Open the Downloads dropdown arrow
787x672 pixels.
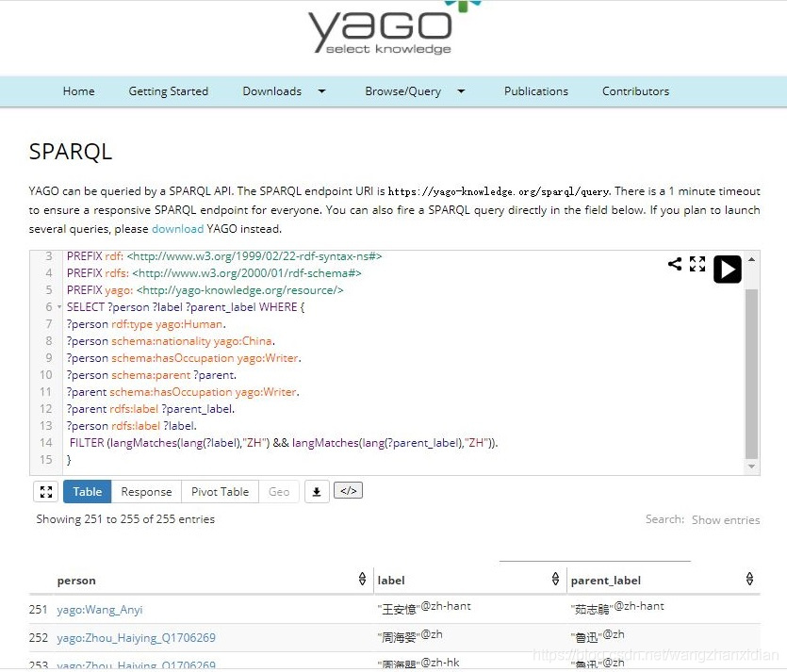click(321, 91)
